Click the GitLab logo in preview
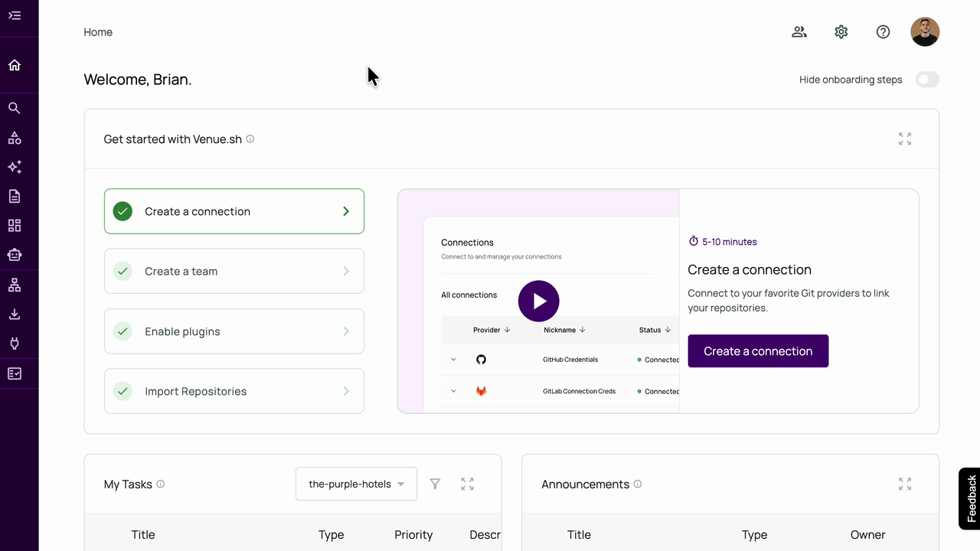The width and height of the screenshot is (980, 551). [481, 391]
